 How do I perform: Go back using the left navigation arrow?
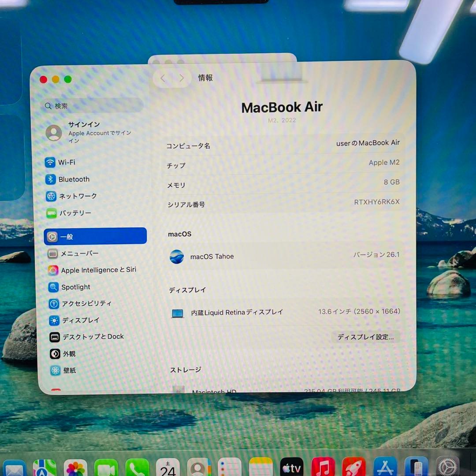(162, 78)
